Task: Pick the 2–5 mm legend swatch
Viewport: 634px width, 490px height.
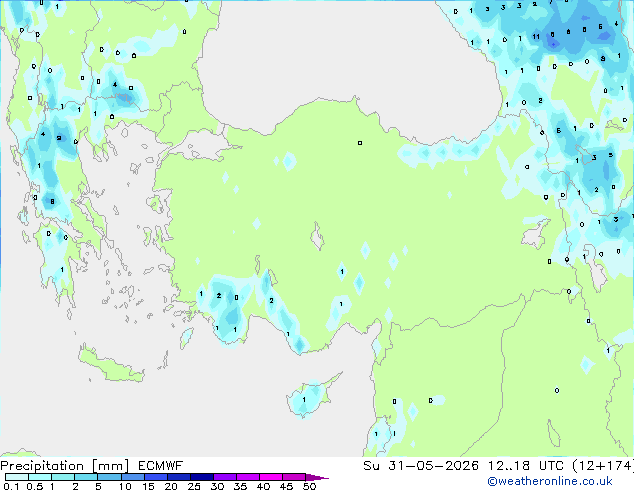Action: point(86,477)
